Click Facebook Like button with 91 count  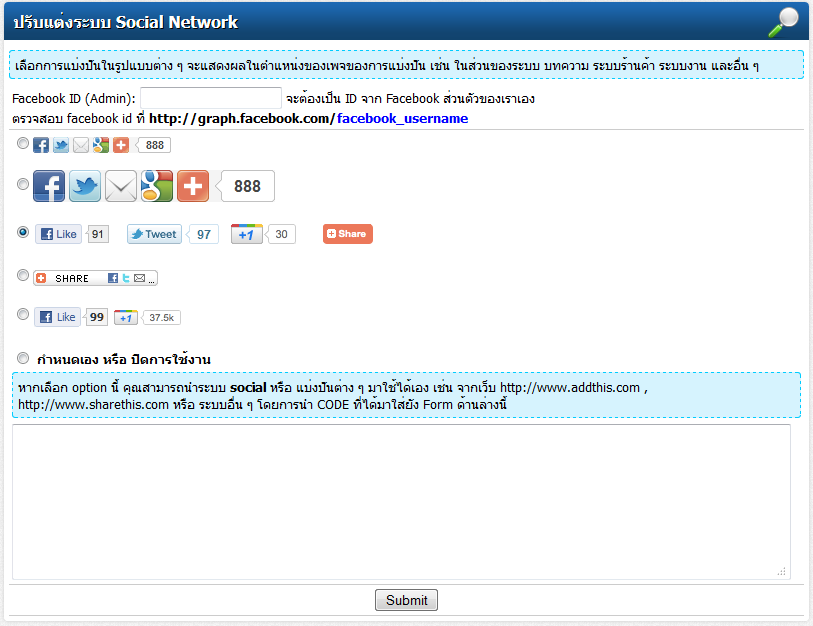pyautogui.click(x=59, y=234)
